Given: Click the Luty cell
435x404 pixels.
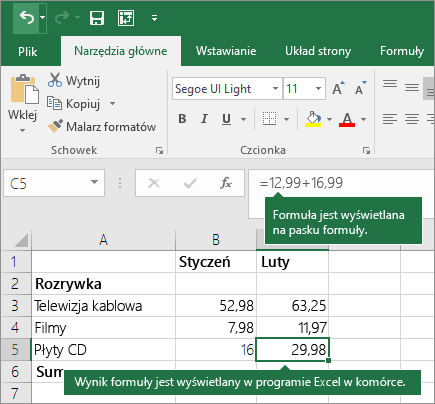Looking at the screenshot, I should (292, 262).
